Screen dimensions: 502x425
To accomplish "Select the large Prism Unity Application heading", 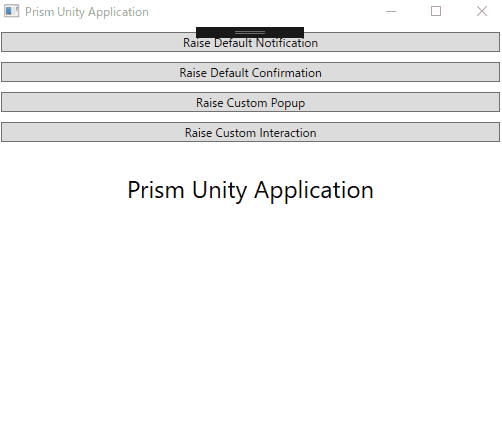I will [x=250, y=190].
